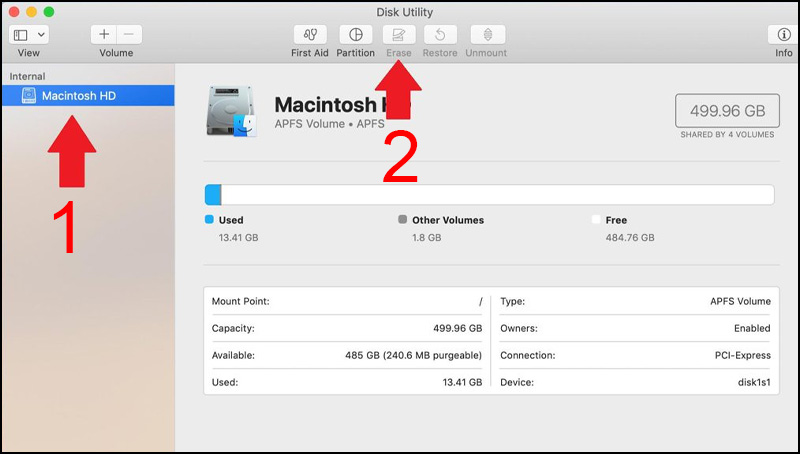Click the Mount Point row label
This screenshot has height=454, width=800.
click(x=240, y=301)
